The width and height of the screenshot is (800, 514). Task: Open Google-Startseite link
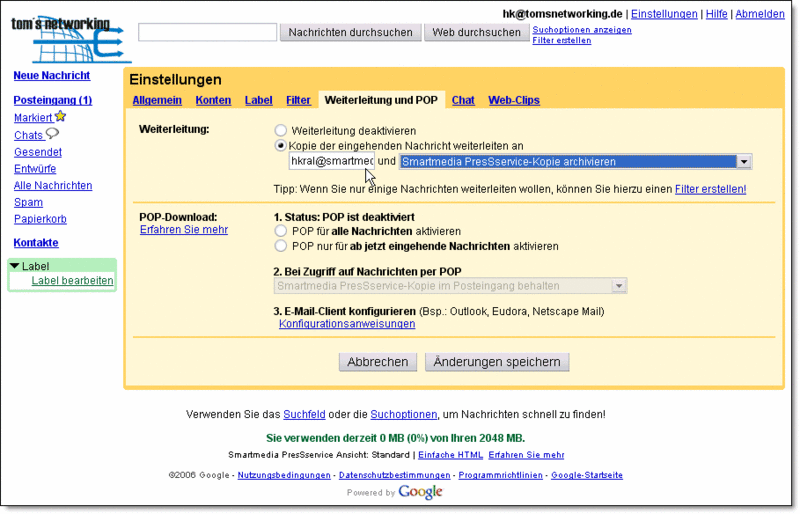587,475
